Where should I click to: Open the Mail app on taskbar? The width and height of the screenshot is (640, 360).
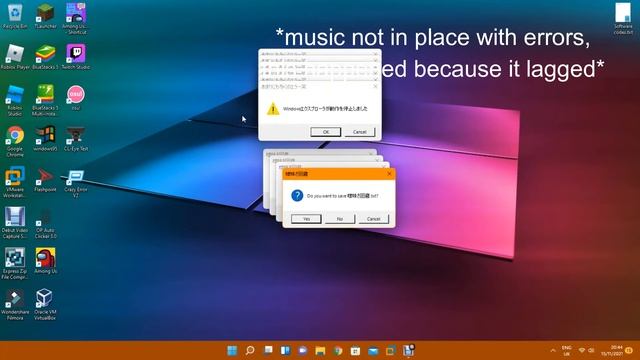click(x=373, y=351)
